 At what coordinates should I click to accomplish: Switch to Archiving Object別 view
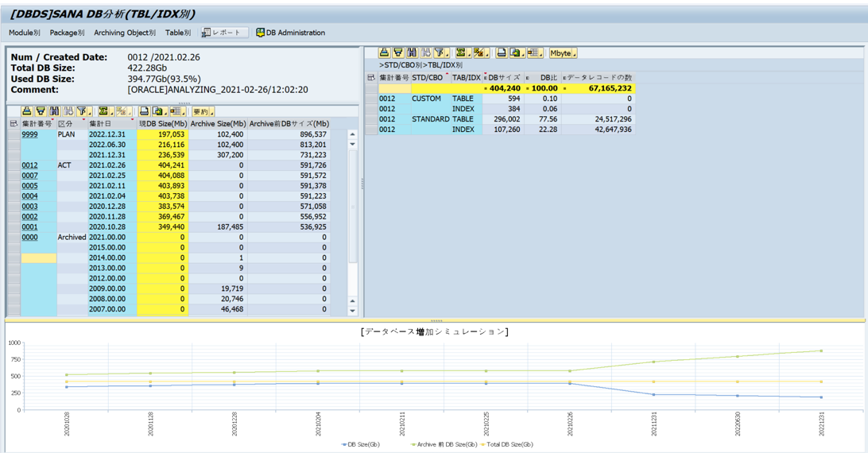[124, 33]
